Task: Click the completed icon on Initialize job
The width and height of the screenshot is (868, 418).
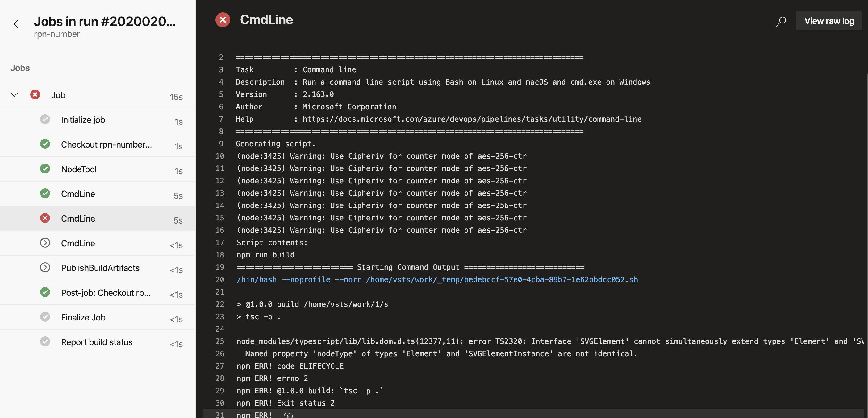Action: tap(45, 119)
